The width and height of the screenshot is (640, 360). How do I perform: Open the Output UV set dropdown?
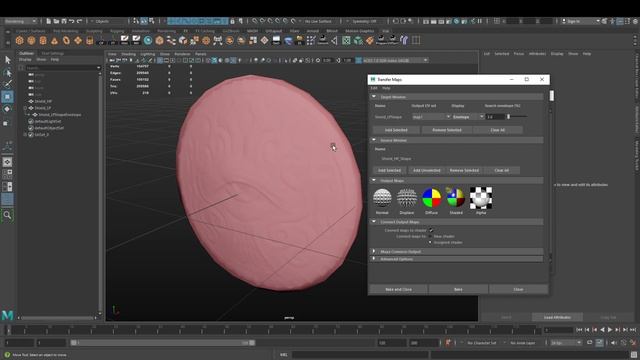431,117
